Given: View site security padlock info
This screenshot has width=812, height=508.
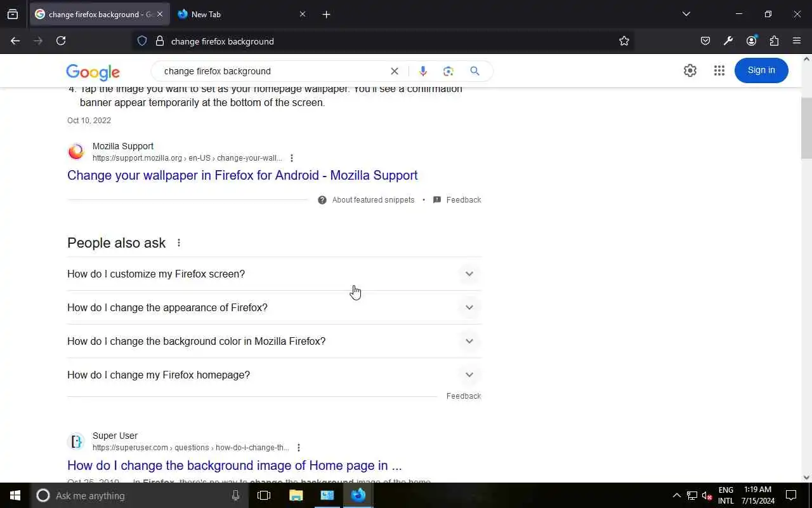Looking at the screenshot, I should pyautogui.click(x=160, y=41).
